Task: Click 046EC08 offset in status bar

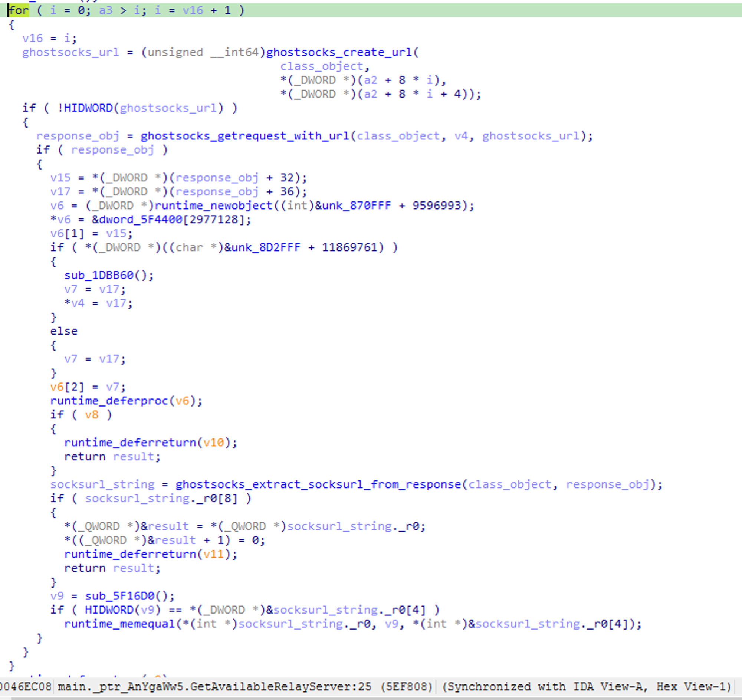Action: 25,687
